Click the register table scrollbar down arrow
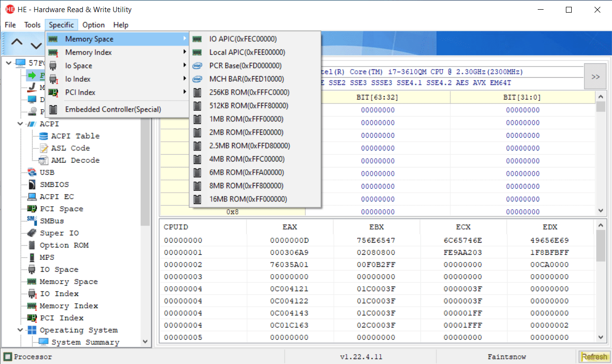This screenshot has height=364, width=612. coord(601,211)
